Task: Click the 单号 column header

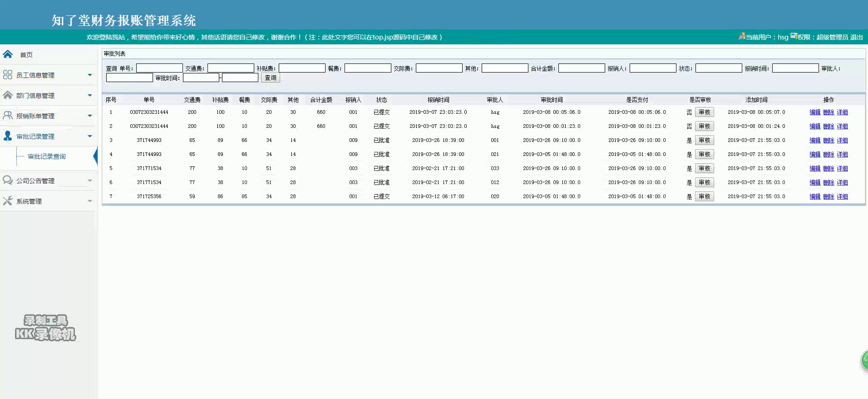Action: tap(149, 100)
